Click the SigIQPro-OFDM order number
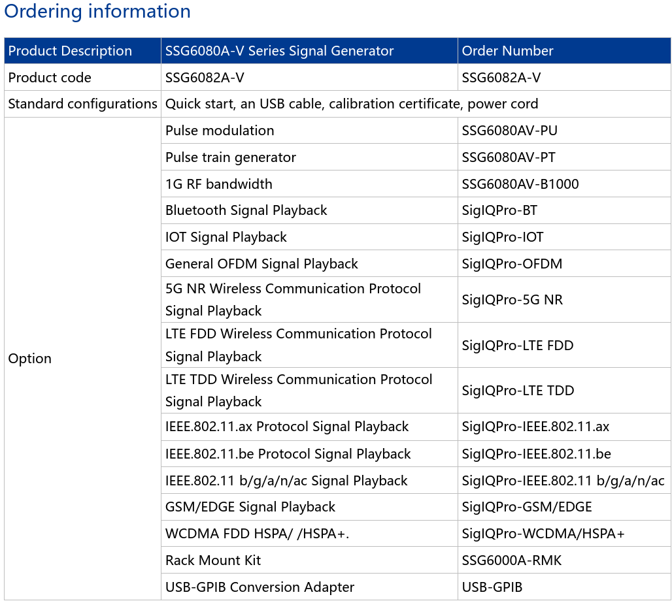 click(x=512, y=264)
